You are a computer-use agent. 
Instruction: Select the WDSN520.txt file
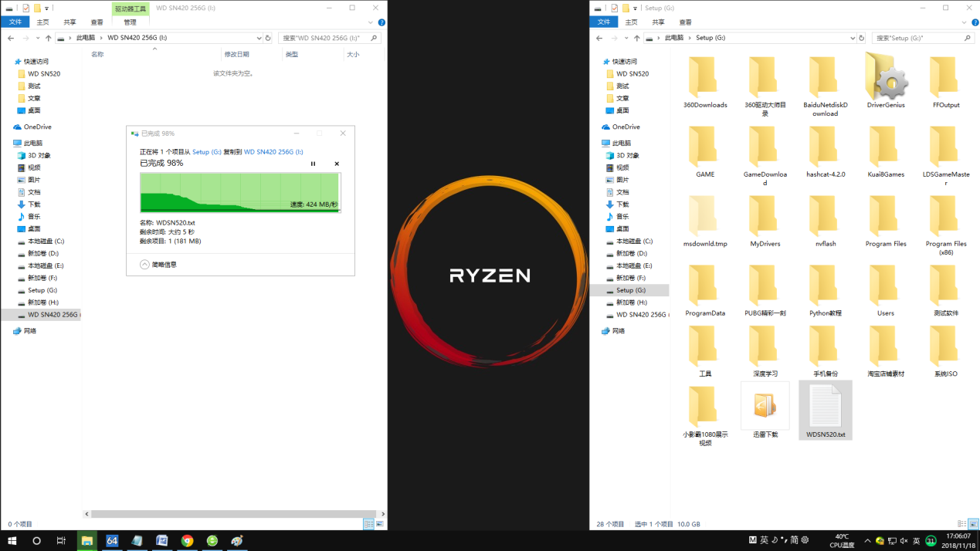click(825, 410)
